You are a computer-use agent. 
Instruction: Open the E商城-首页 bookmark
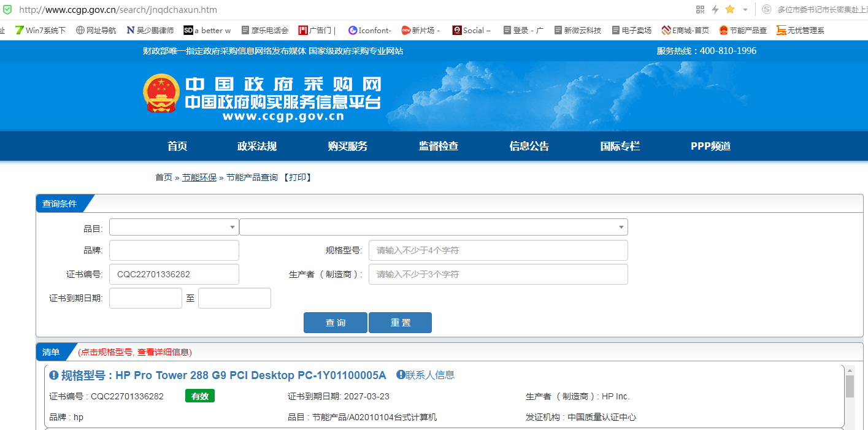point(685,30)
